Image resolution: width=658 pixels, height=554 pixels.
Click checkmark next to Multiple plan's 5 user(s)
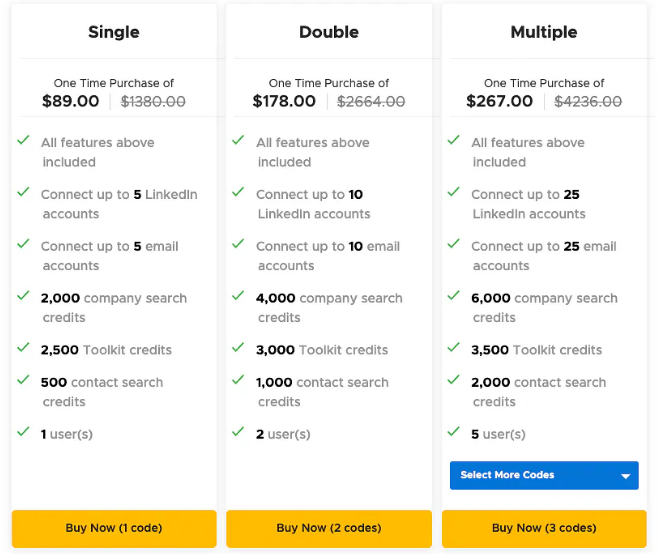click(x=454, y=432)
